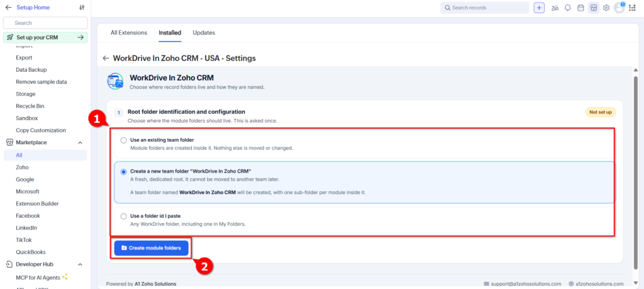This screenshot has width=644, height=289.
Task: Open the apps grid launcher icon
Action: pyautogui.click(x=632, y=8)
